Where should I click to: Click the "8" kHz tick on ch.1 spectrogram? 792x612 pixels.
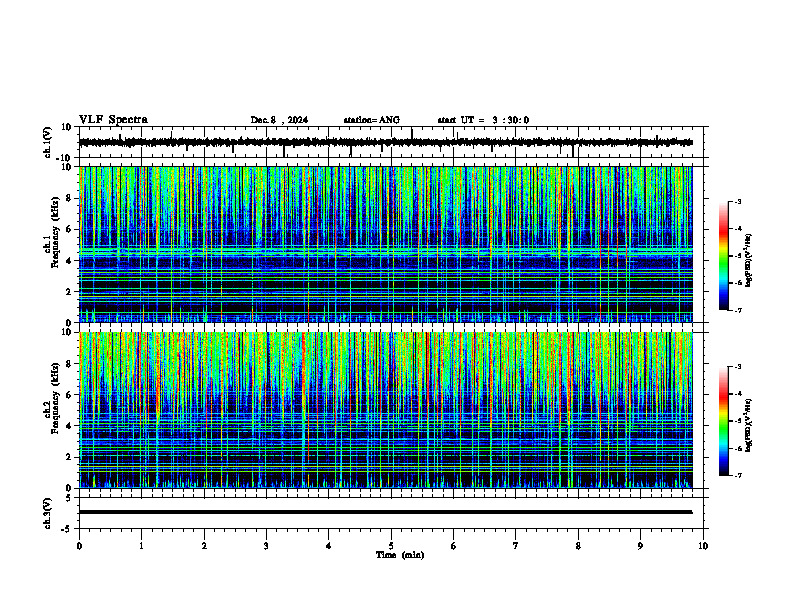(x=69, y=198)
